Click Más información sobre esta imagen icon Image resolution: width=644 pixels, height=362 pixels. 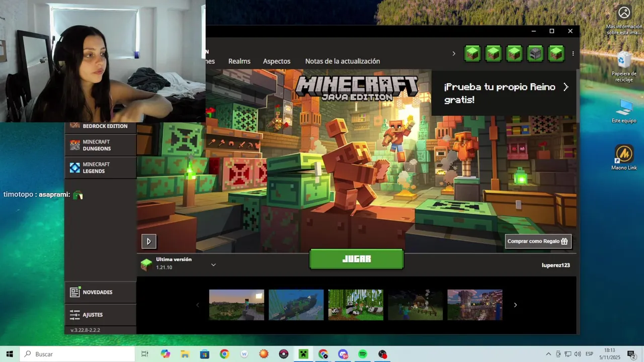624,20
